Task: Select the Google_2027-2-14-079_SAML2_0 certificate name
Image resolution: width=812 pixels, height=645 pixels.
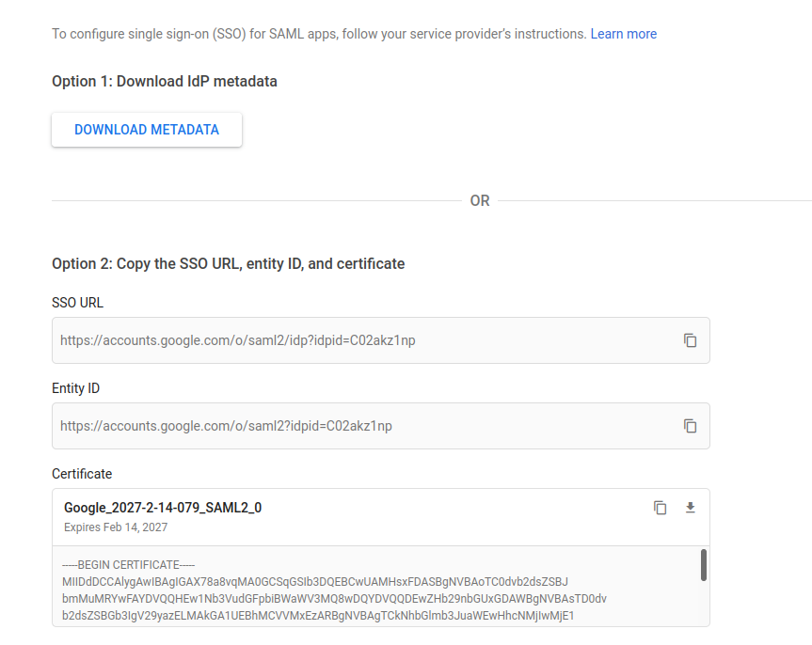Action: tap(163, 508)
